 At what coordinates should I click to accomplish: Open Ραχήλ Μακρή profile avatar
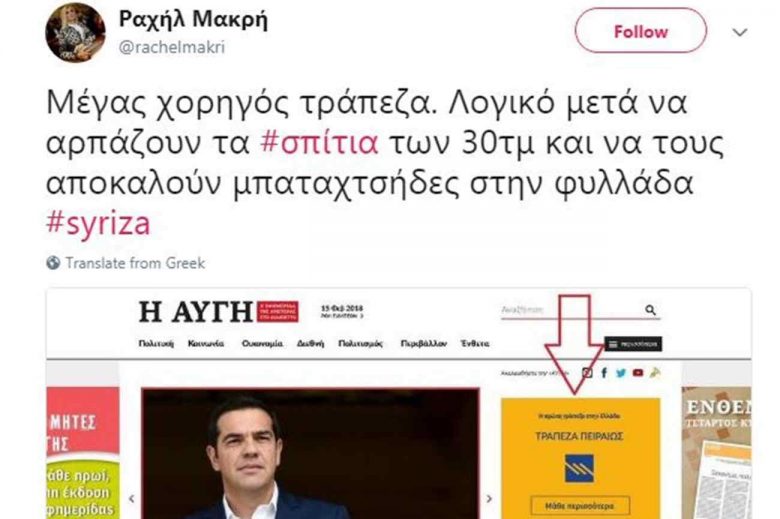pyautogui.click(x=75, y=32)
